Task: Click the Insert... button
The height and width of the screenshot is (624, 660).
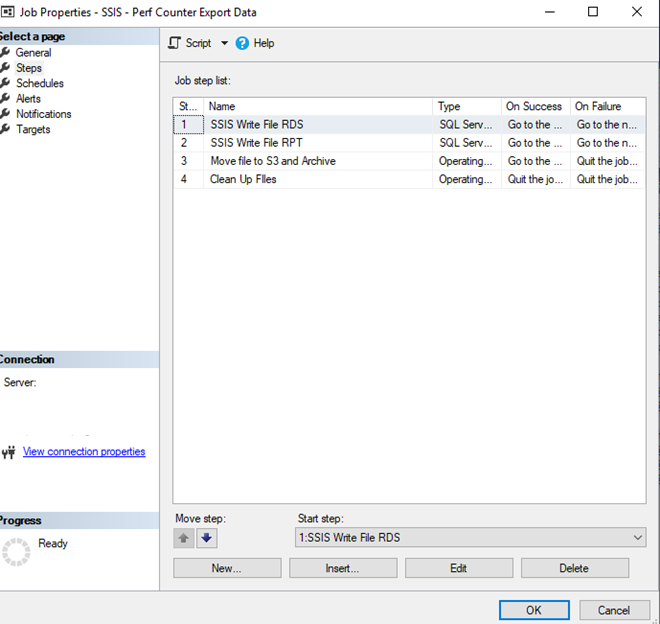Action: [343, 568]
